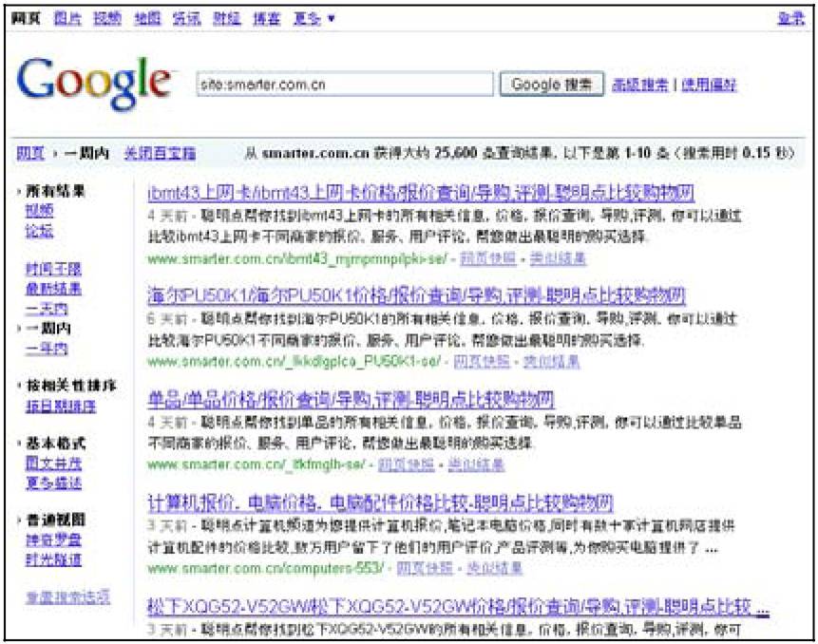Open the 松下XQG52-V52GW result title
The height and width of the screenshot is (644, 818).
click(459, 606)
